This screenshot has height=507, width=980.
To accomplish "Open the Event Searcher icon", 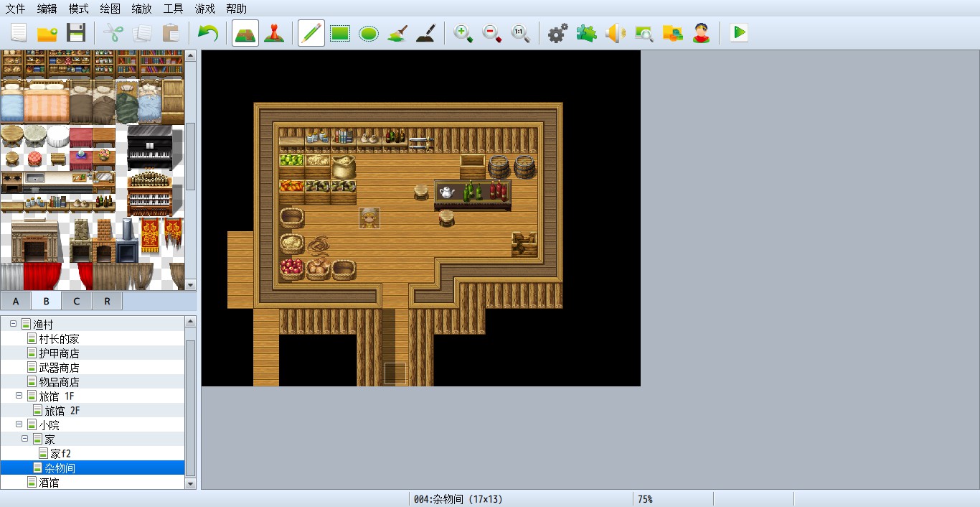I will click(644, 33).
